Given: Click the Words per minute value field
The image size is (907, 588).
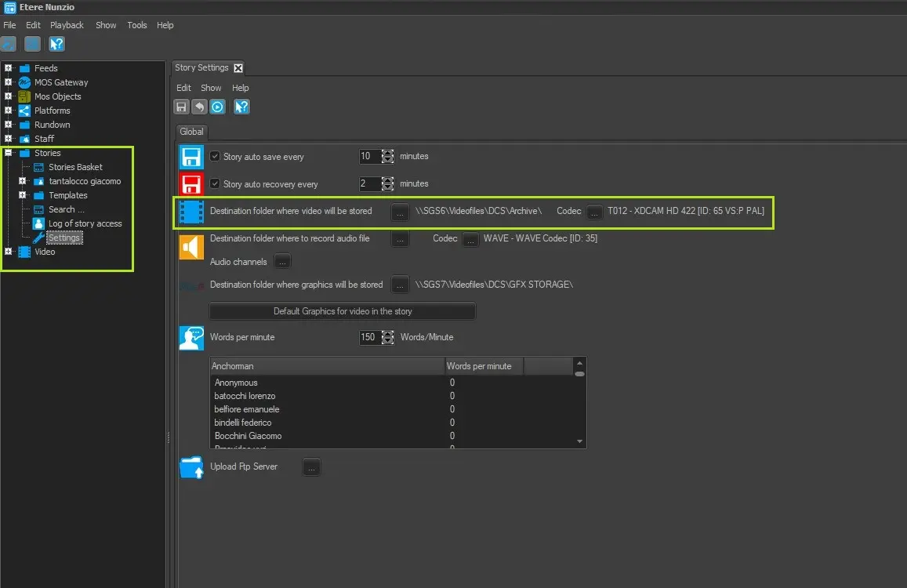Looking at the screenshot, I should (x=368, y=337).
